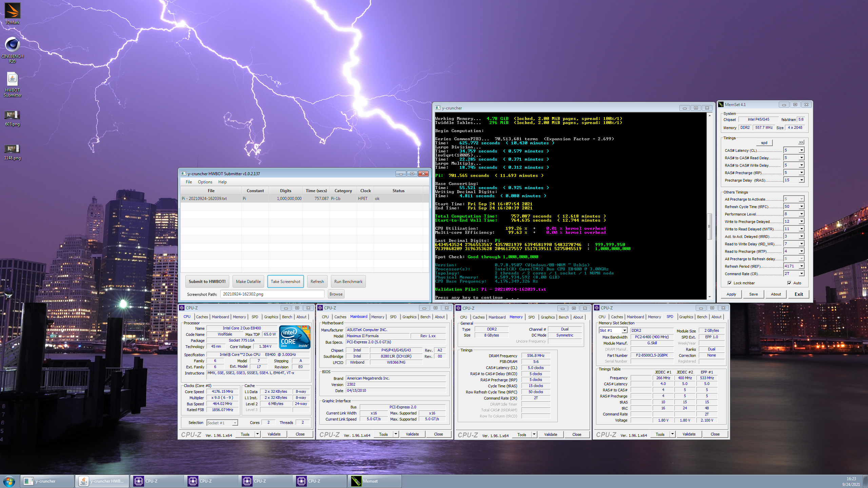
Task: Click CPU-Z SPD window title icon
Action: 597,308
